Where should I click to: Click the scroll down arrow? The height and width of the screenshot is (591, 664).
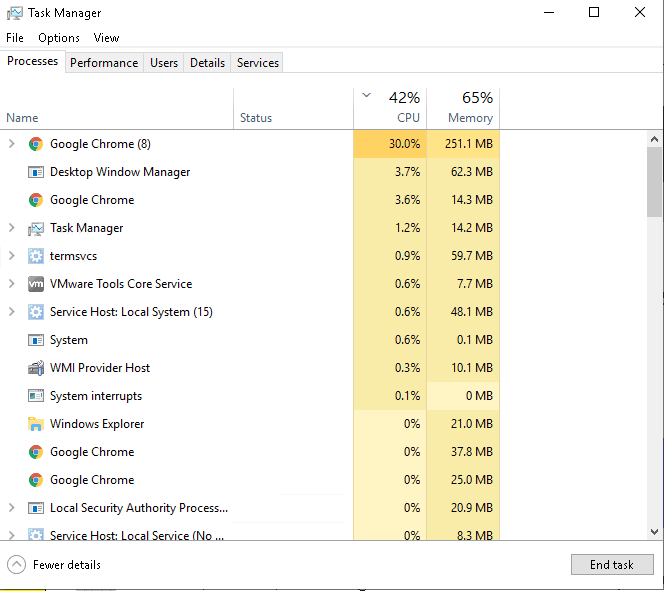tap(654, 532)
